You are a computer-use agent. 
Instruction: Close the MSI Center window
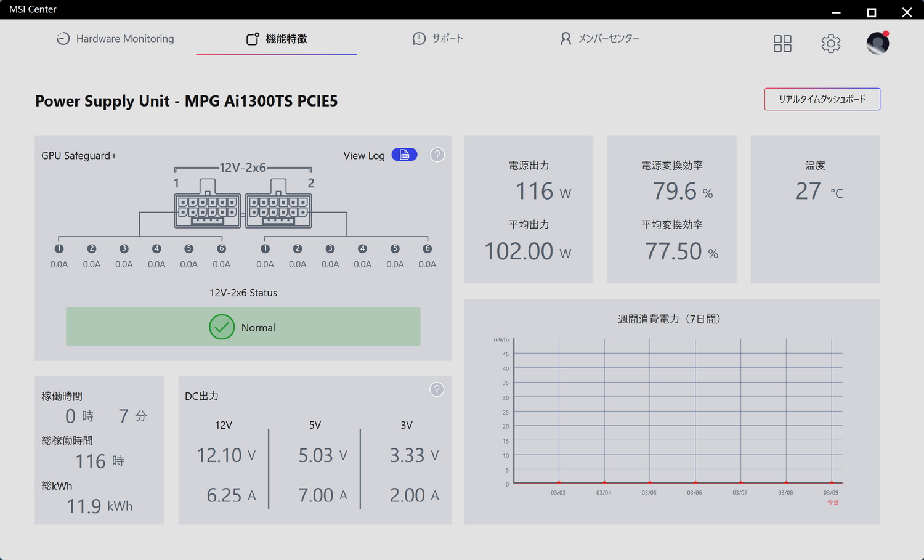907,12
